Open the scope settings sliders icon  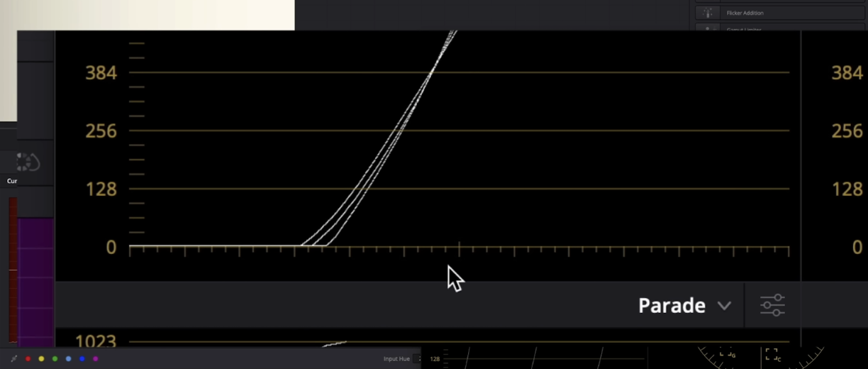coord(772,305)
